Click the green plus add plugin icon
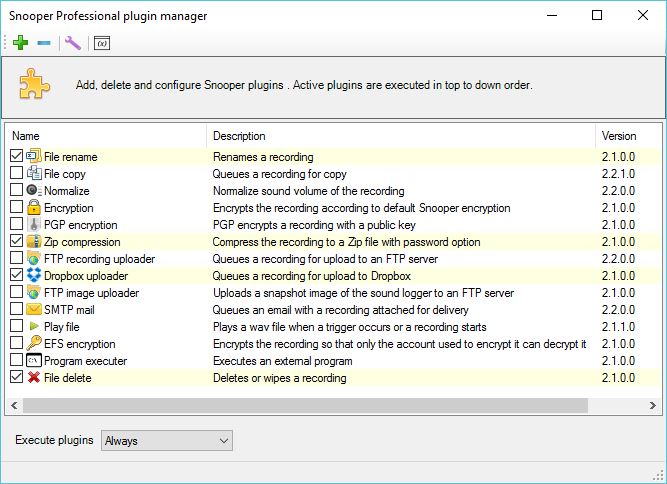Viewport: 667px width, 484px height. (20, 43)
